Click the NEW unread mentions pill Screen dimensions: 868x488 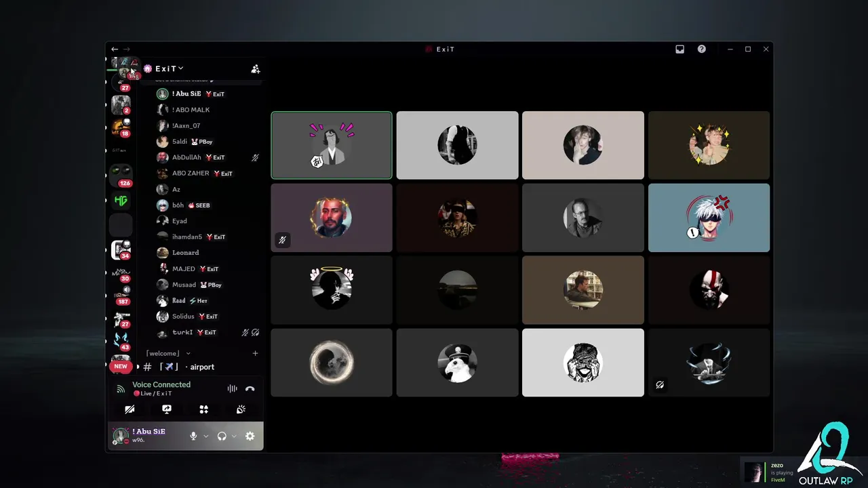coord(120,366)
